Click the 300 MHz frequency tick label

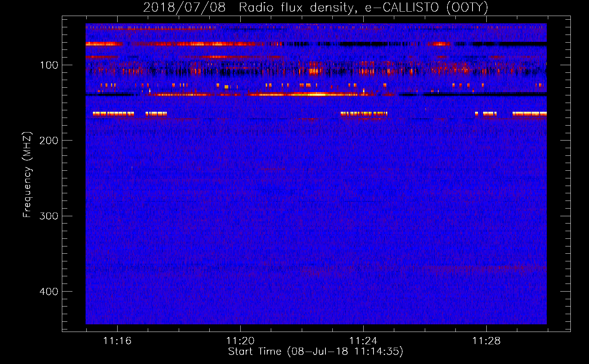click(49, 216)
